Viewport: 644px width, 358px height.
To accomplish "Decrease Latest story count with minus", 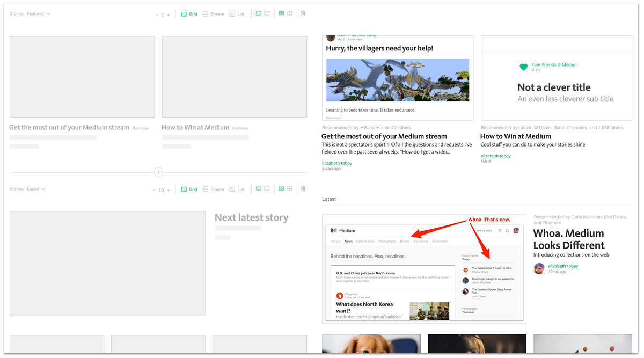I will point(155,190).
